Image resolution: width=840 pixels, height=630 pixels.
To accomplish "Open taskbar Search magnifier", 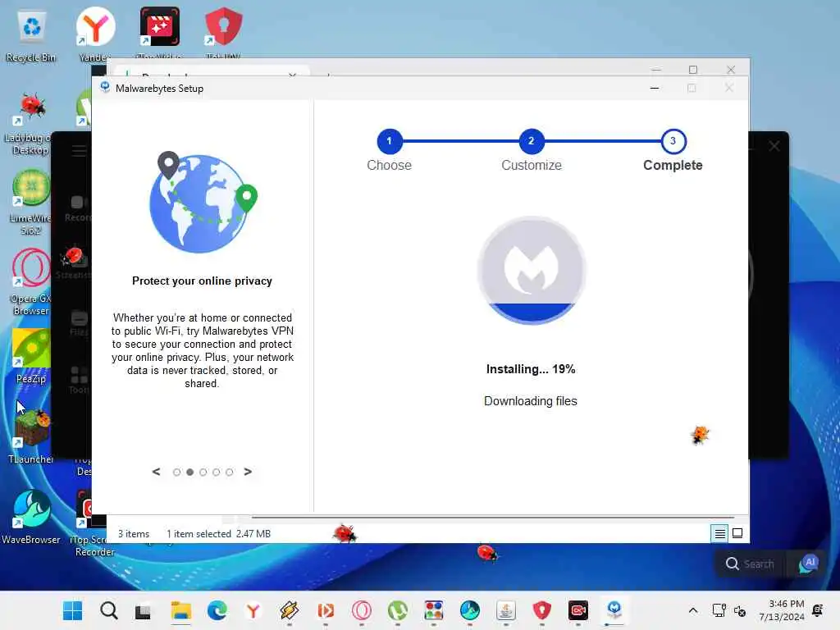I will pos(109,610).
